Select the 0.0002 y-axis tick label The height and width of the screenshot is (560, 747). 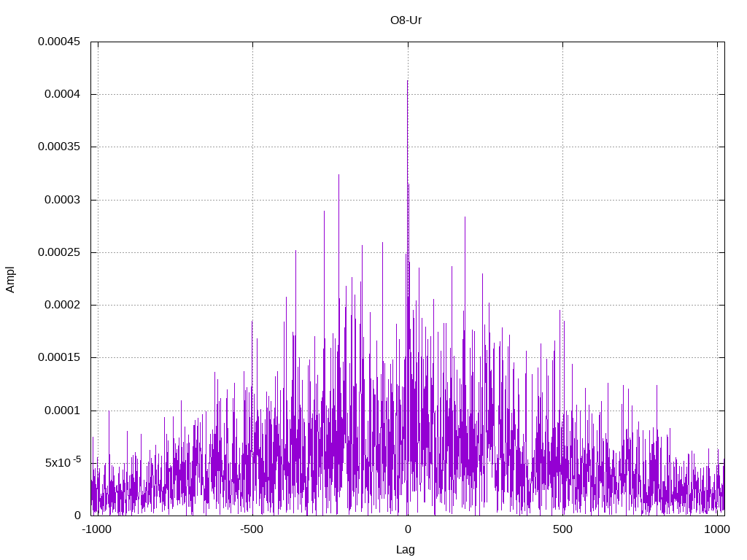(63, 305)
